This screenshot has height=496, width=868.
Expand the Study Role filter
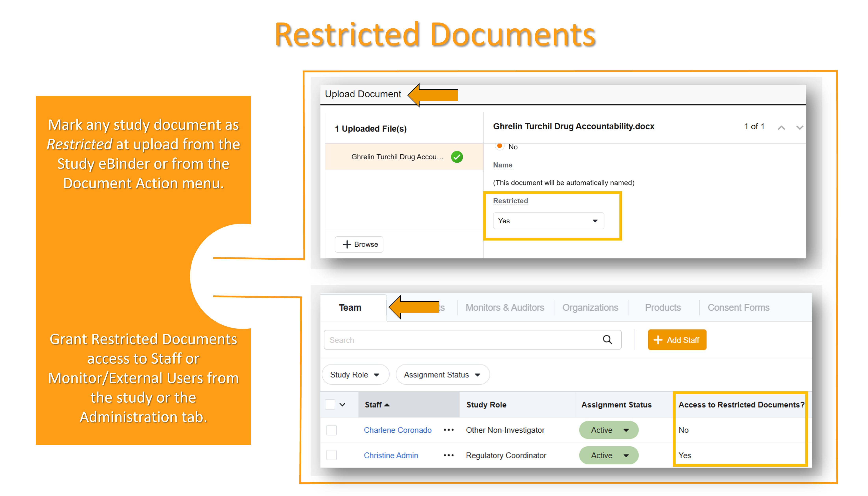pyautogui.click(x=355, y=375)
